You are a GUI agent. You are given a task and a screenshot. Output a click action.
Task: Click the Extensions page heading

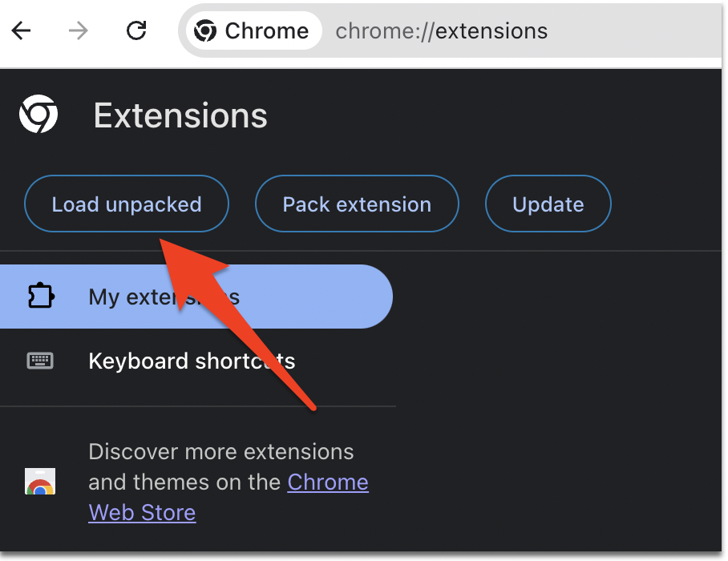pos(180,115)
